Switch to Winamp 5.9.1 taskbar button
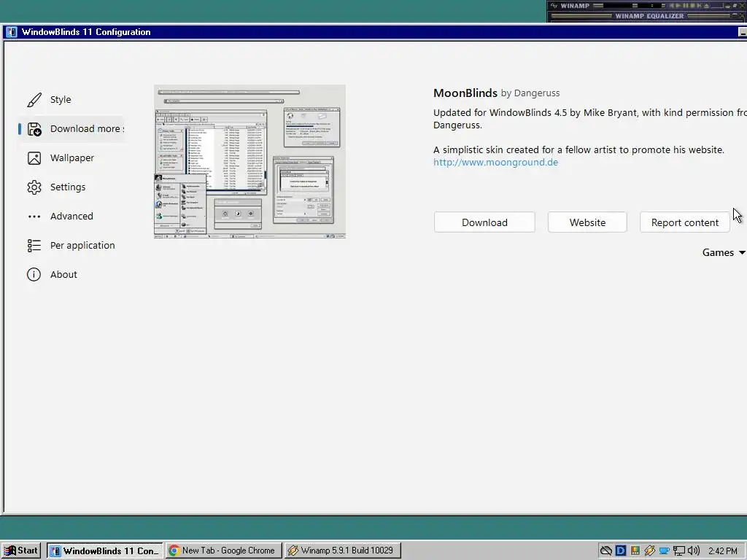 [343, 551]
